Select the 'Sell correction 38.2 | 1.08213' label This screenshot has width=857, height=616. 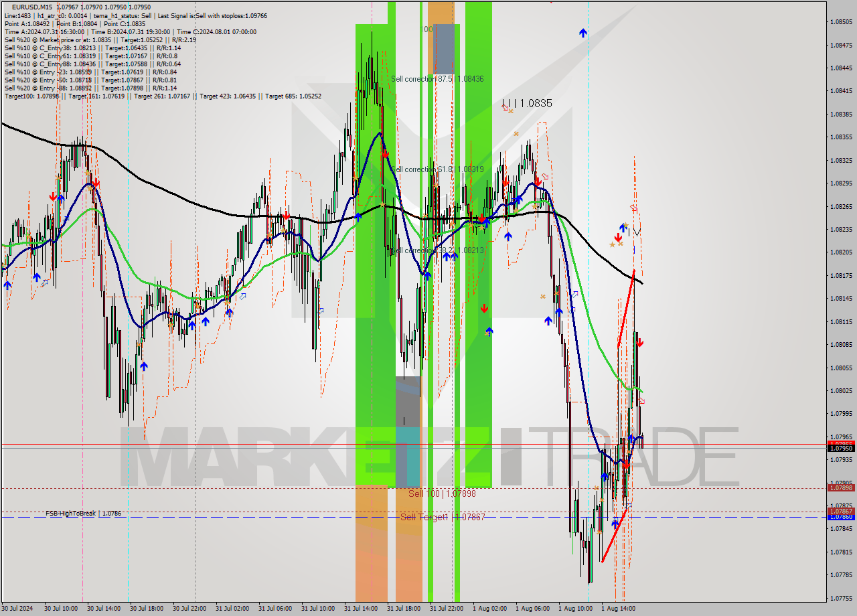(x=437, y=250)
